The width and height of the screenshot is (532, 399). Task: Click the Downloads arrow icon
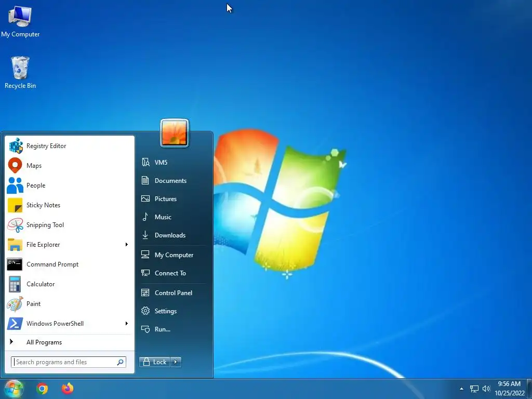[145, 235]
